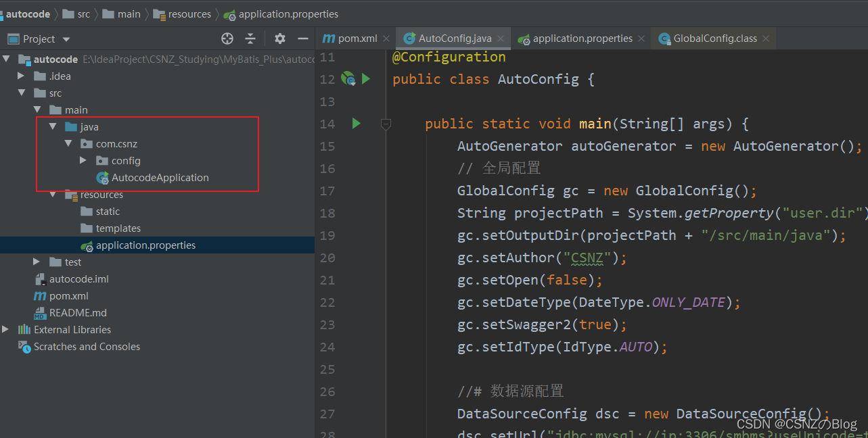Screen dimensions: 868x438
Task: Switch to the pom.xml tab
Action: point(357,39)
